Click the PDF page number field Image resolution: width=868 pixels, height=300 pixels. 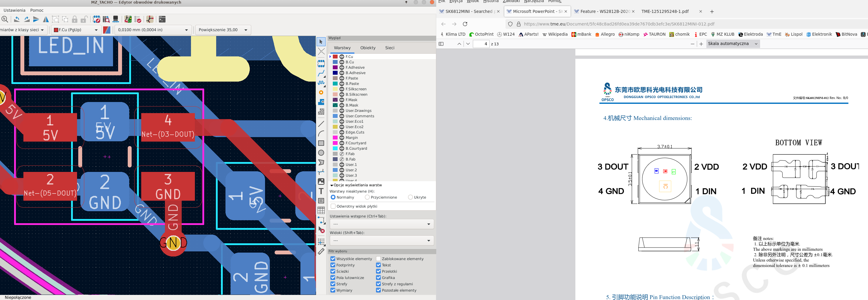481,44
